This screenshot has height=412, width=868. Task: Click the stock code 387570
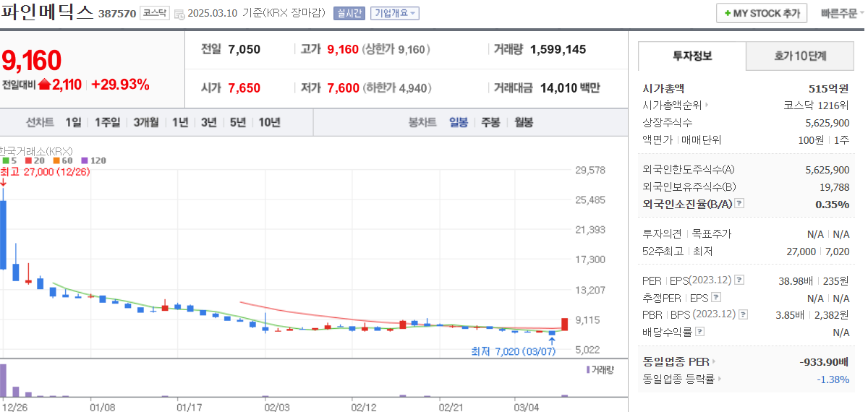pos(117,14)
